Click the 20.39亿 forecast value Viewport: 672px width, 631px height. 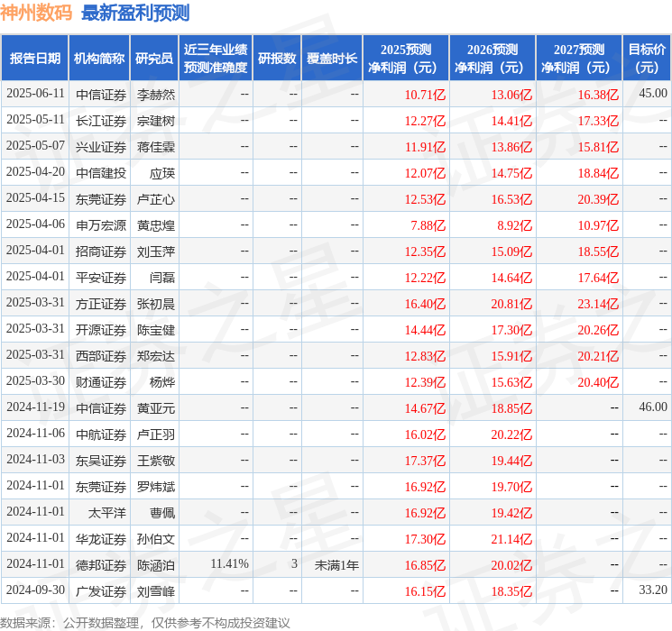(x=598, y=199)
